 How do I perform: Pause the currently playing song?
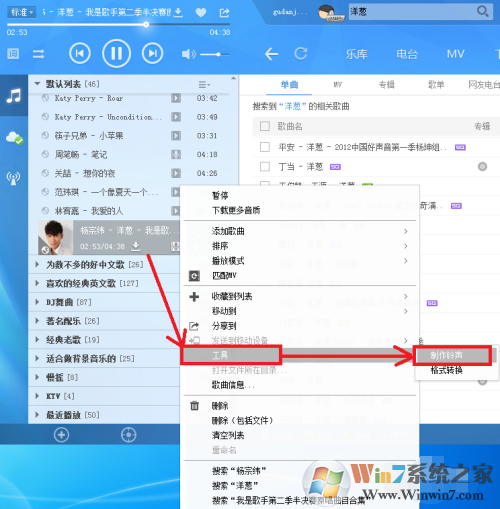coord(116,53)
